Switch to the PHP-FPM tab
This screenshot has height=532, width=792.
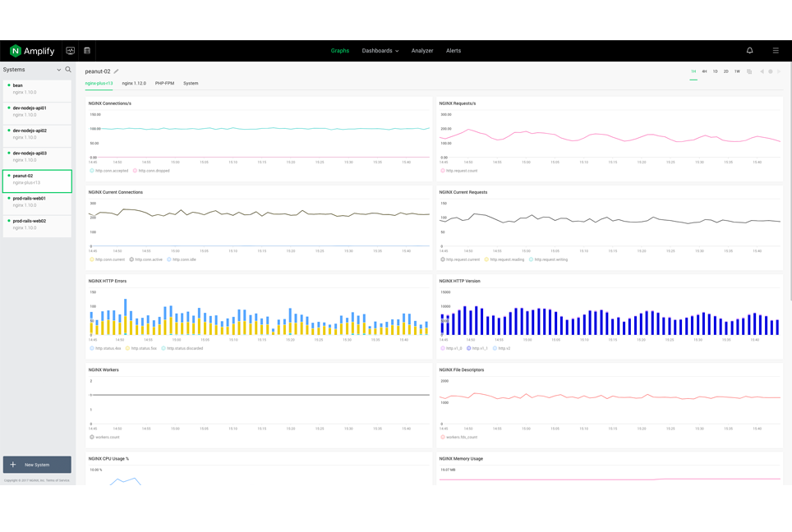(164, 83)
